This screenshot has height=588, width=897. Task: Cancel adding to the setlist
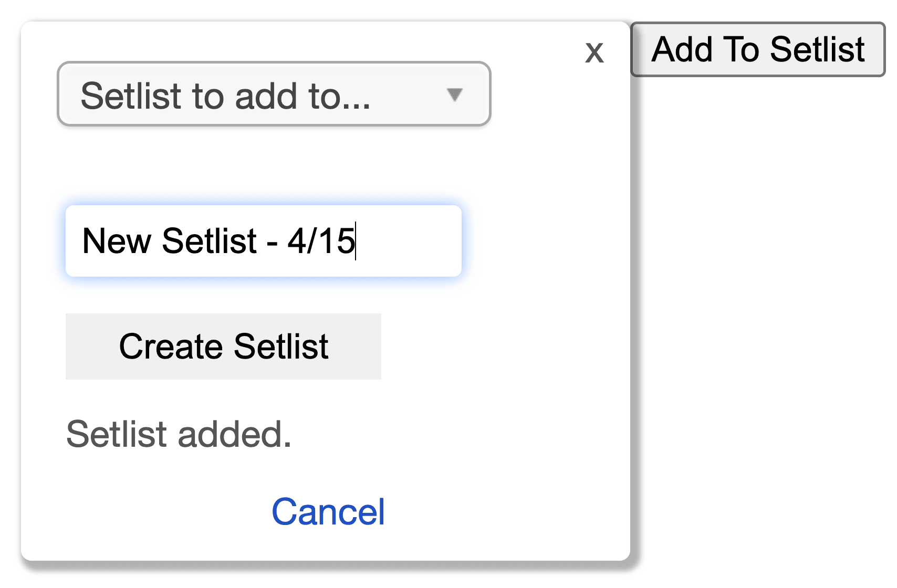coord(328,512)
